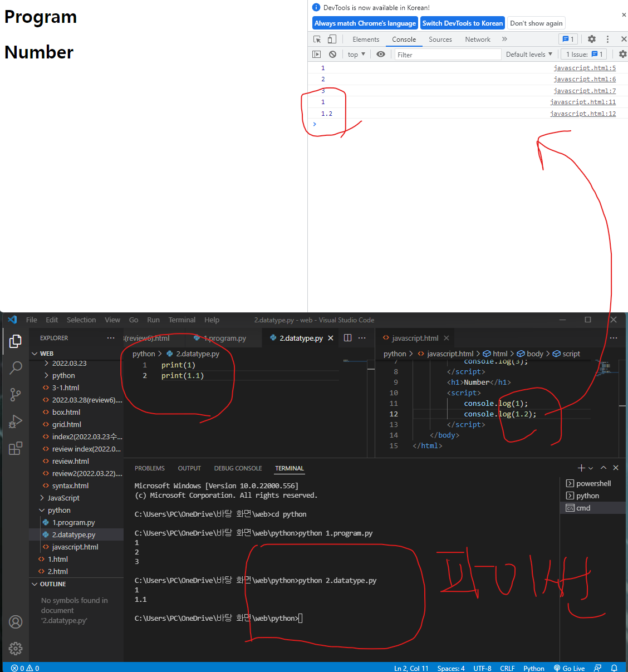Viewport: 628px width, 672px height.
Task: Click the DevTools inspect element icon
Action: (317, 39)
